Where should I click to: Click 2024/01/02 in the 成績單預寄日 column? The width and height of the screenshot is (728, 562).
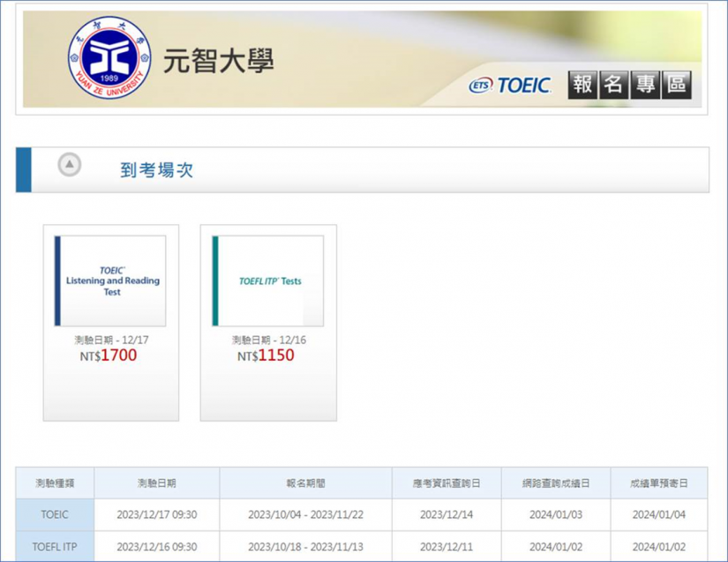[659, 547]
